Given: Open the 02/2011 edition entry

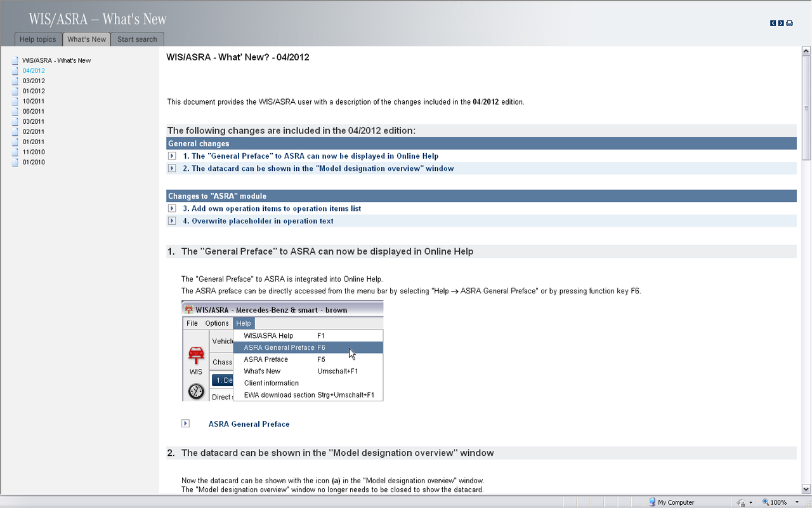Looking at the screenshot, I should coord(34,131).
